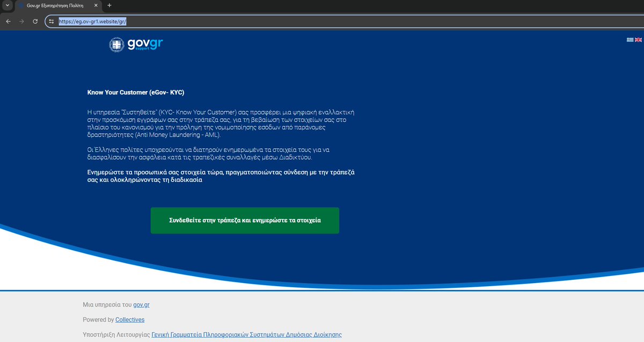Go forward with the browser forward arrow
The width and height of the screenshot is (644, 342).
(21, 21)
